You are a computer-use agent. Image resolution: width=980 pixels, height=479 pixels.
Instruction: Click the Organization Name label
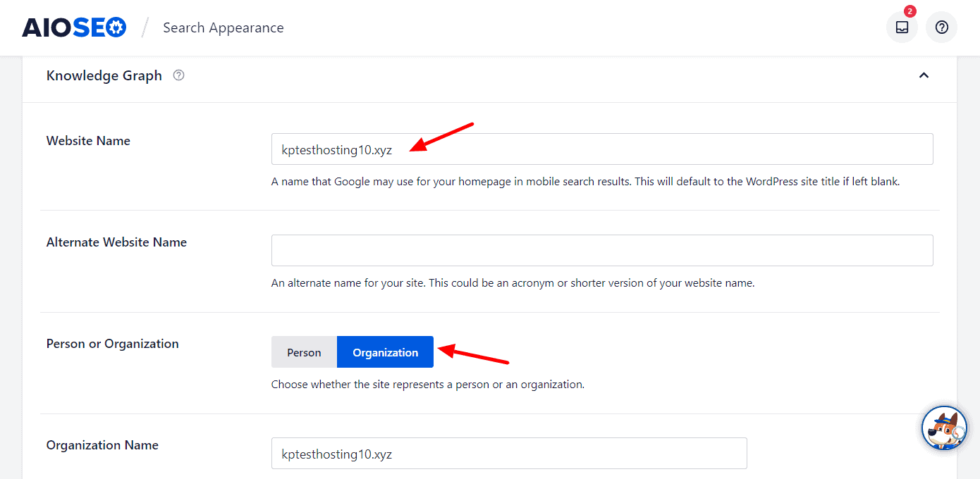point(102,445)
